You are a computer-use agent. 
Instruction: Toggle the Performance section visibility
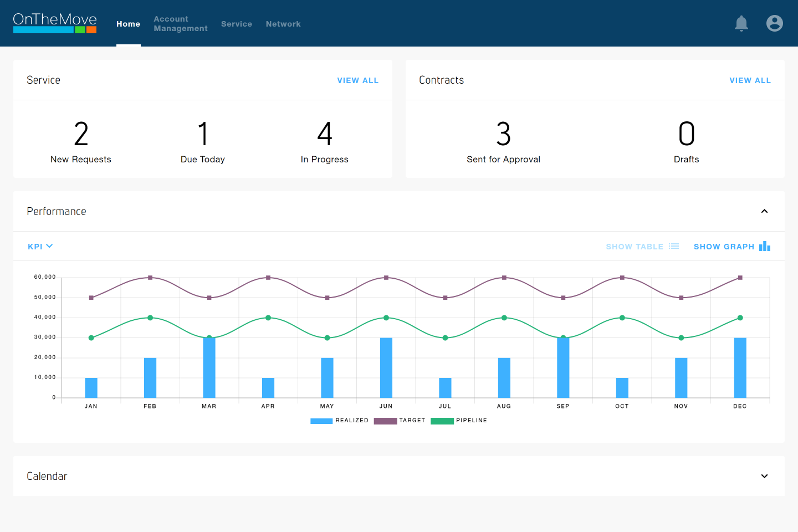click(x=764, y=211)
